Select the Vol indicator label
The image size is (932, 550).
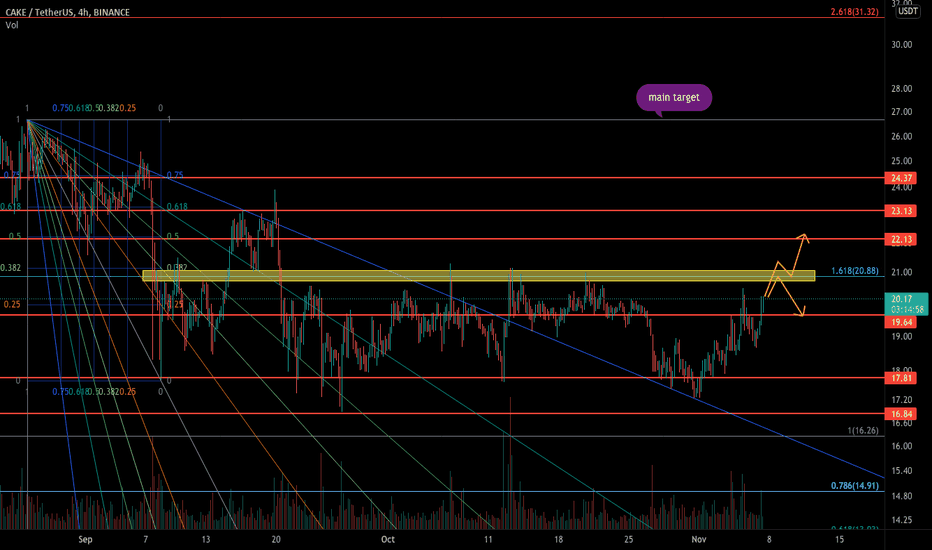pos(12,25)
